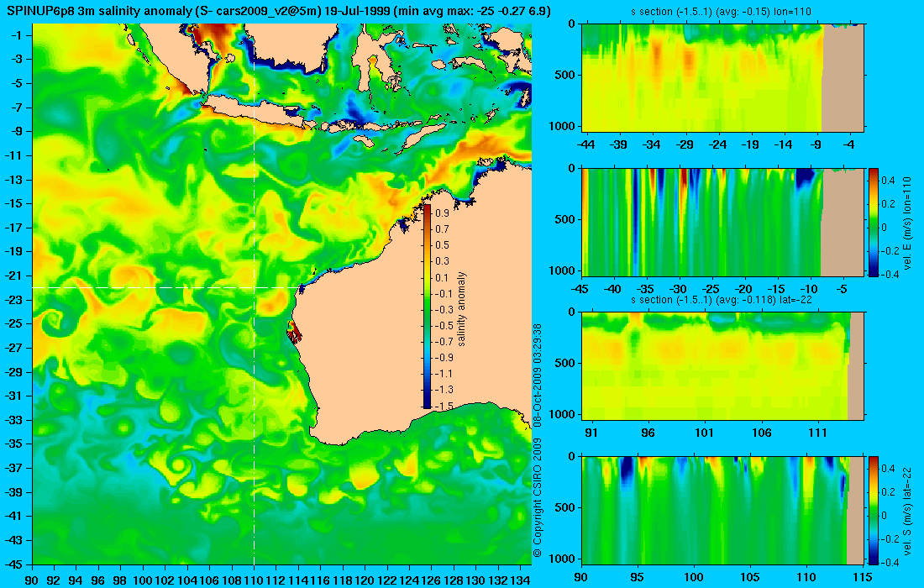Click '91' on lat=-22 salinity section axis
Screen dimensions: 924x588
591,433
